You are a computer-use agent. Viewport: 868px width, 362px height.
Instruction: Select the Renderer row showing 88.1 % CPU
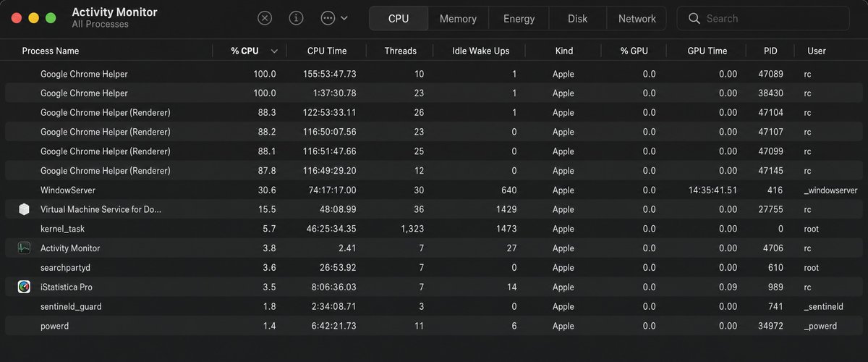point(434,151)
